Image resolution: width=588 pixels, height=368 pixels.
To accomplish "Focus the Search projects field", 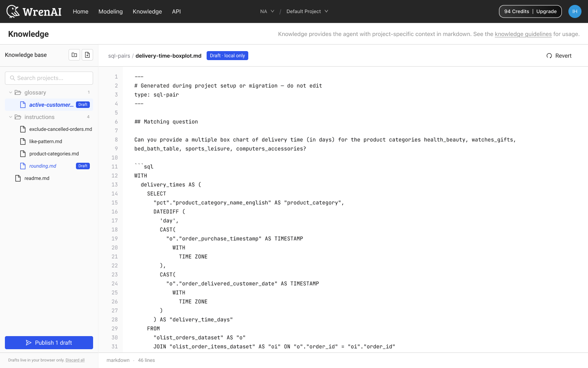I will pos(49,78).
